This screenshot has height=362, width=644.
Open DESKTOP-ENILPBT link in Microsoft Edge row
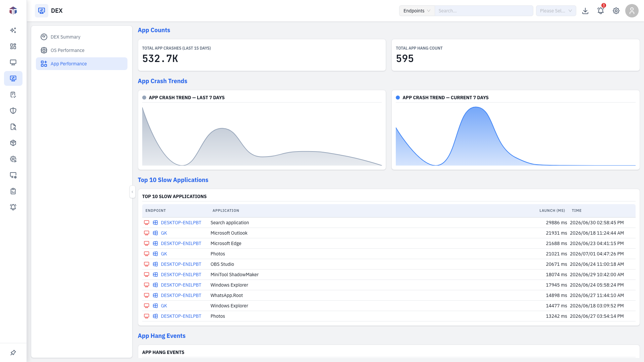[181, 243]
